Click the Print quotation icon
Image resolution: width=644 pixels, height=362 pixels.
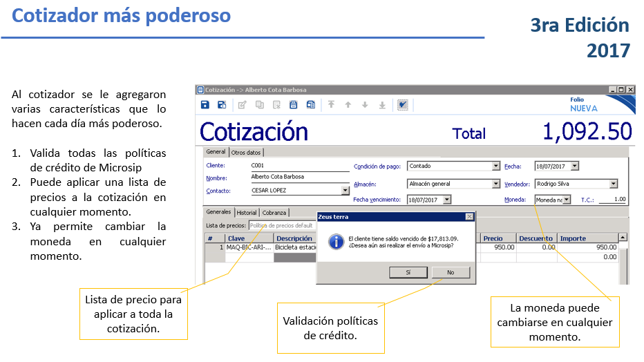point(293,104)
